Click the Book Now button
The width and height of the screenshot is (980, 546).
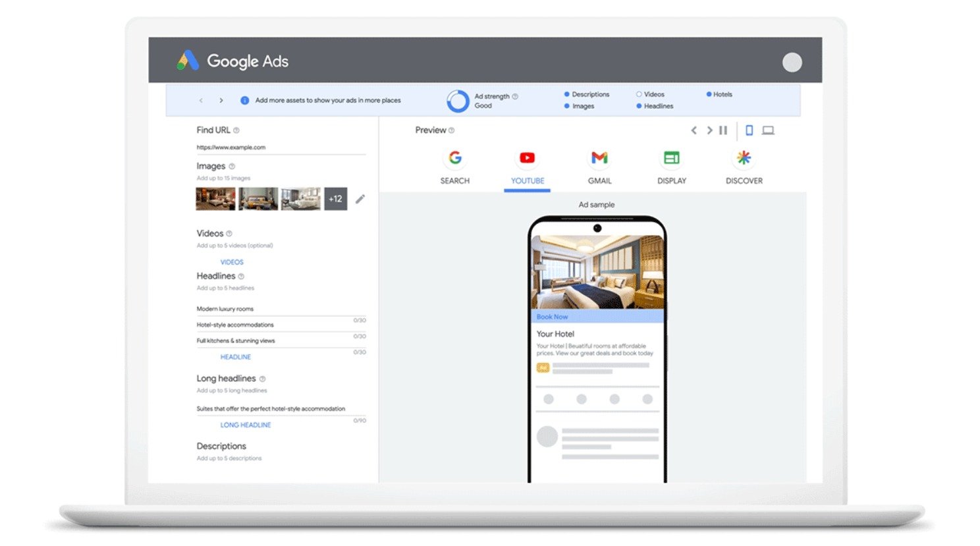[552, 316]
